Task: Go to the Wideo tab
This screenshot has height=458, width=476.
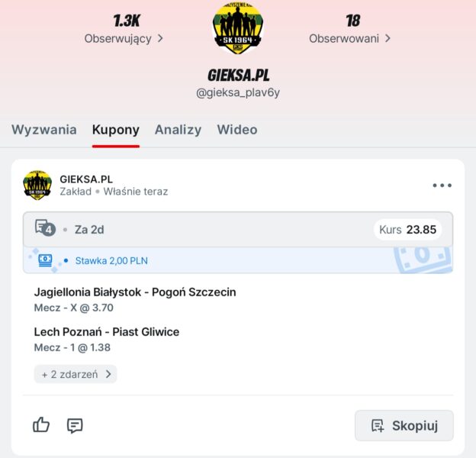Action: pyautogui.click(x=237, y=130)
